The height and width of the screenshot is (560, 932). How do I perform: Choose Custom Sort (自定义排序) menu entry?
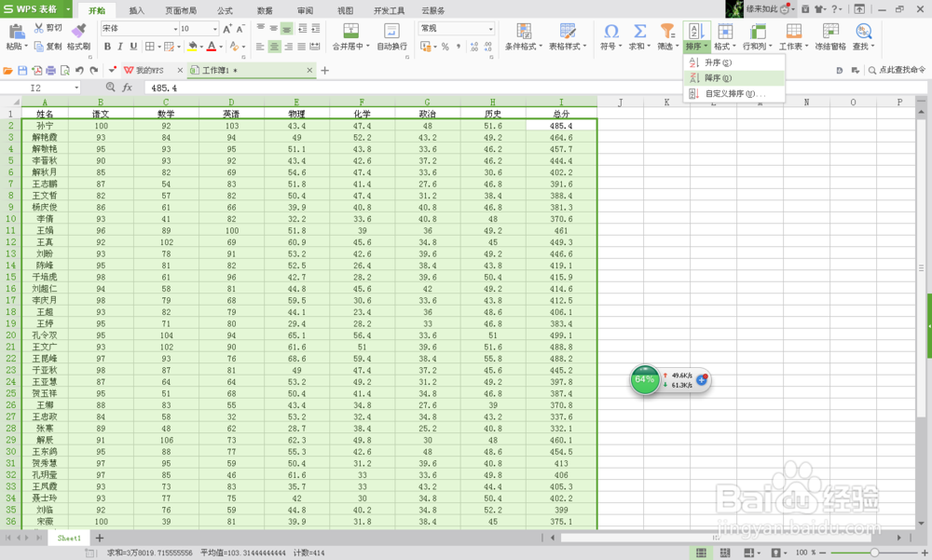(734, 94)
